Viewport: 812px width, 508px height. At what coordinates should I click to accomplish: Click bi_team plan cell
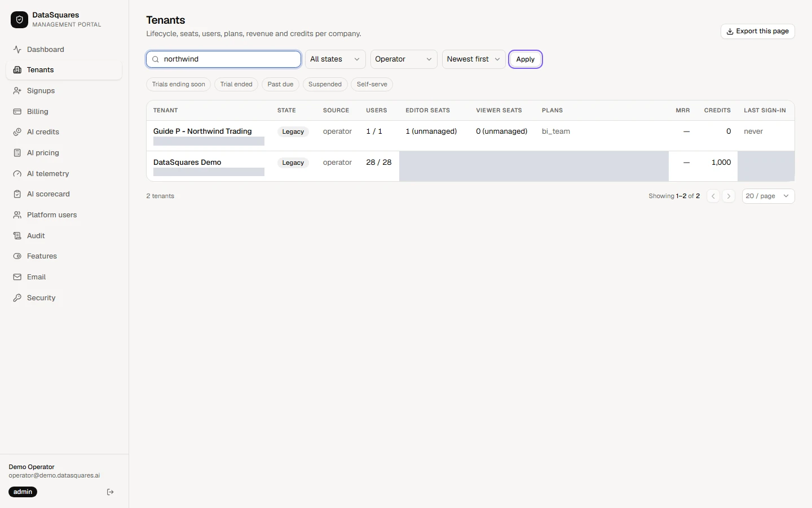556,132
